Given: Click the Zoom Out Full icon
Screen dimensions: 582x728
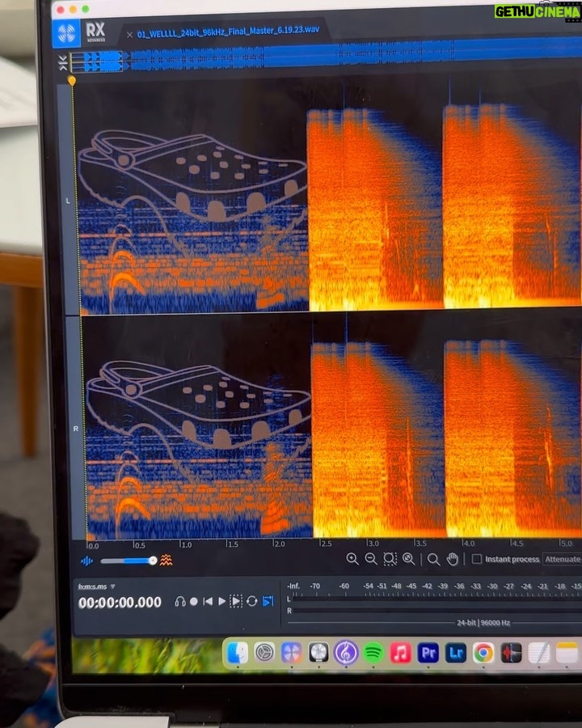Looking at the screenshot, I should coord(408,559).
